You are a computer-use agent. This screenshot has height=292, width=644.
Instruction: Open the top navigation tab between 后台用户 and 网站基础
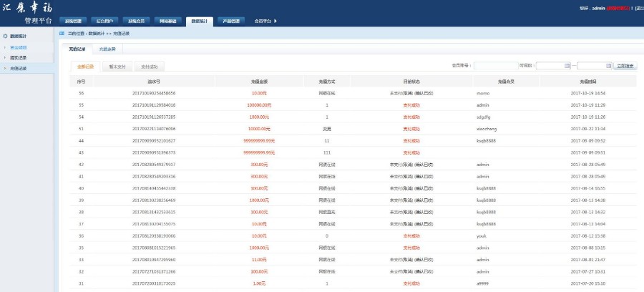pyautogui.click(x=137, y=21)
